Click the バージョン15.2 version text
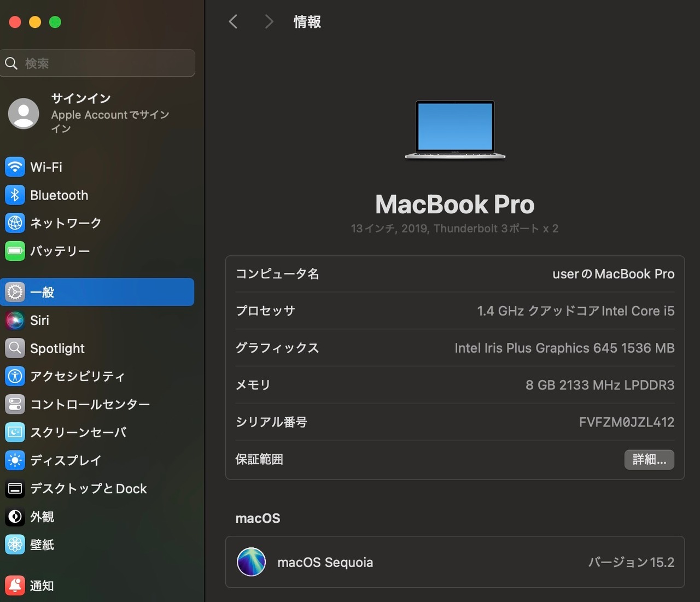Screen dimensions: 700x602 tap(631, 562)
